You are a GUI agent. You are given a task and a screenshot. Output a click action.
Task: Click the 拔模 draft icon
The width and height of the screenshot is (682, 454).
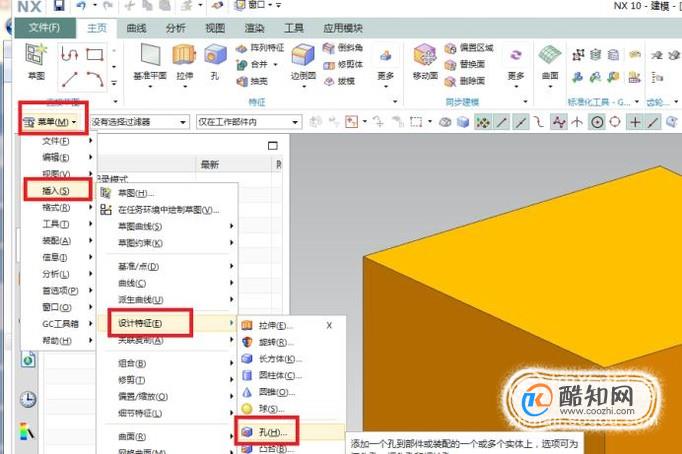coord(329,81)
